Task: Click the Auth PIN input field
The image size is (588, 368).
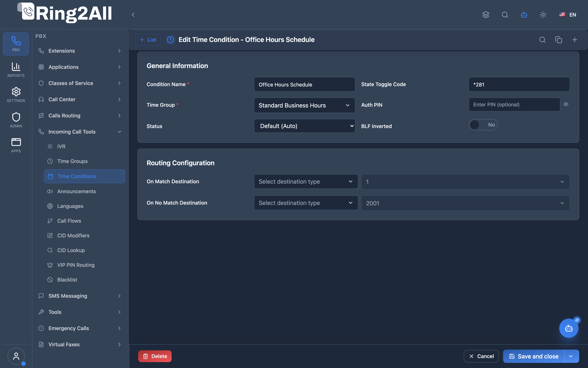Action: tap(514, 104)
